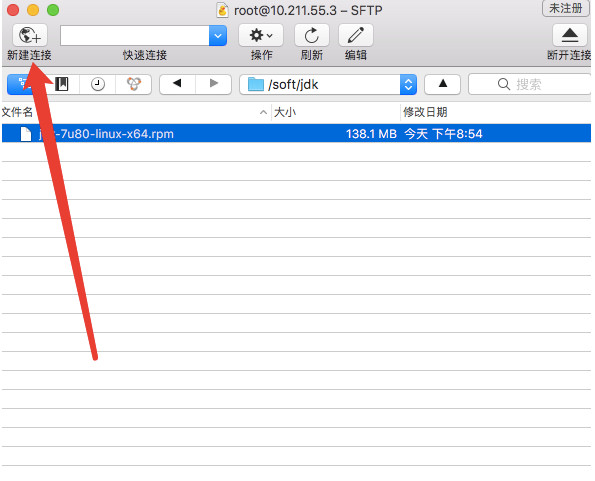This screenshot has height=481, width=595.
Task: Go forward with the right arrow
Action: point(214,84)
